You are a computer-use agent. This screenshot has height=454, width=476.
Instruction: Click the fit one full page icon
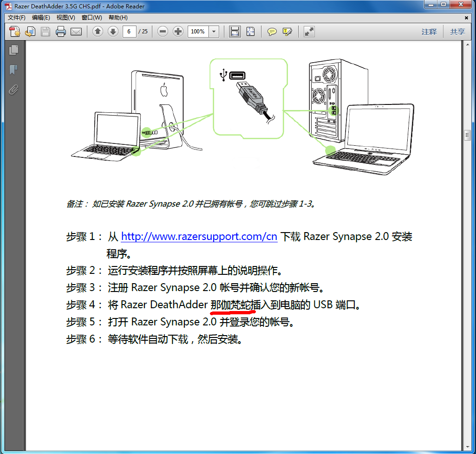[250, 32]
